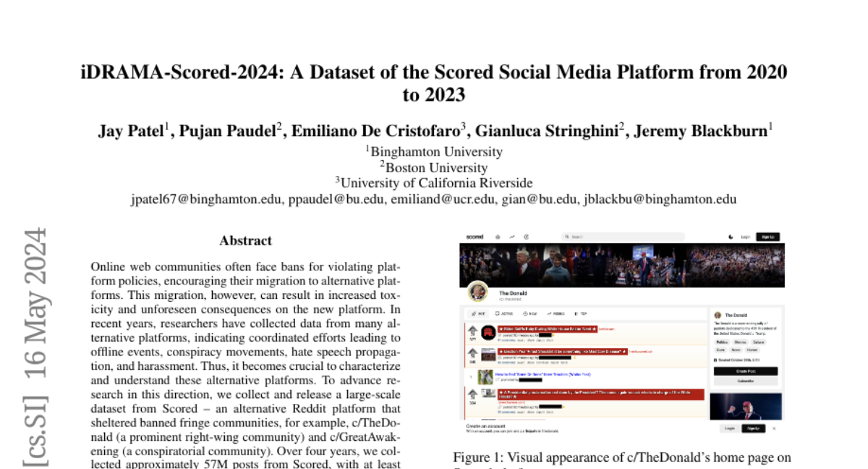Screen dimensions: 868x469
Task: Dismiss the Create an account banner
Action: [x=774, y=428]
